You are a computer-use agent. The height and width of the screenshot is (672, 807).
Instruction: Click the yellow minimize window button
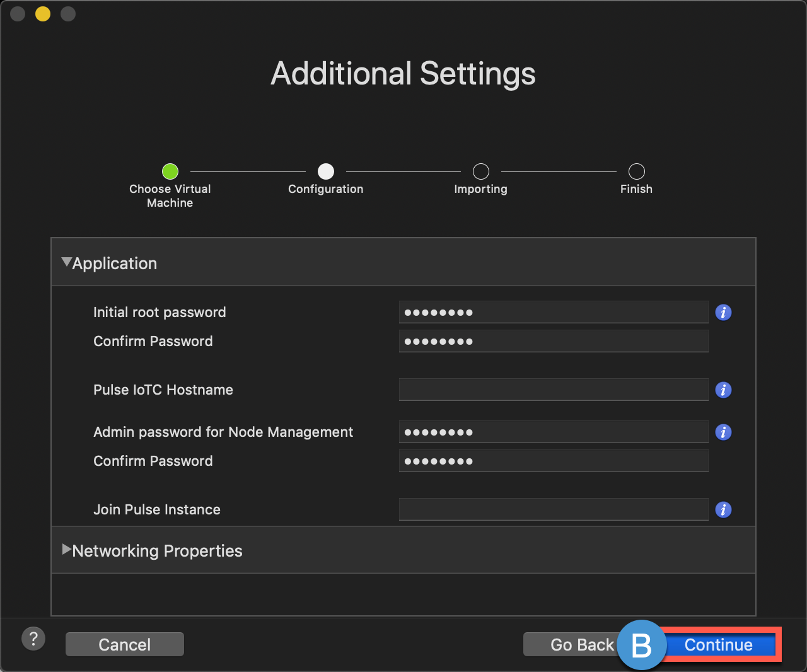[43, 14]
